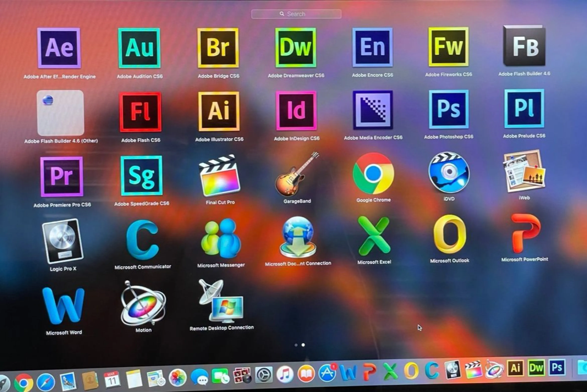Click Microsoft Excel in the Dock
Screen dimensions: 587x392
[x=391, y=371]
